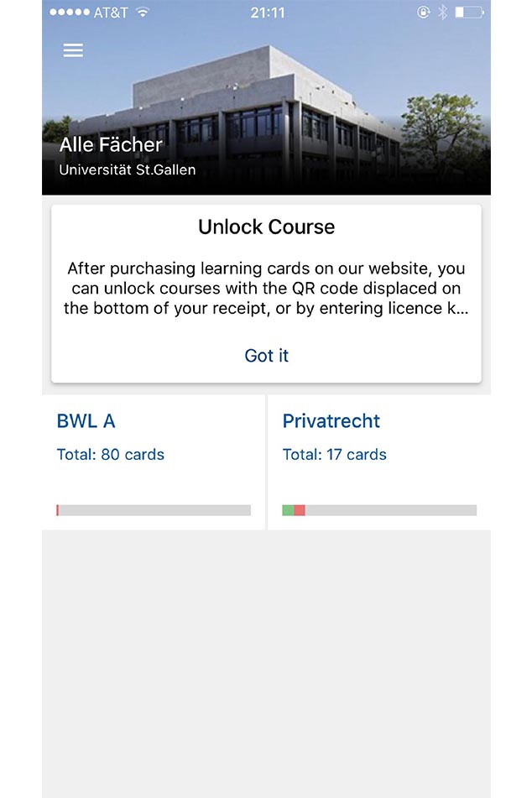Image resolution: width=532 pixels, height=798 pixels.
Task: Tap the rotation lock status icon
Action: click(423, 13)
